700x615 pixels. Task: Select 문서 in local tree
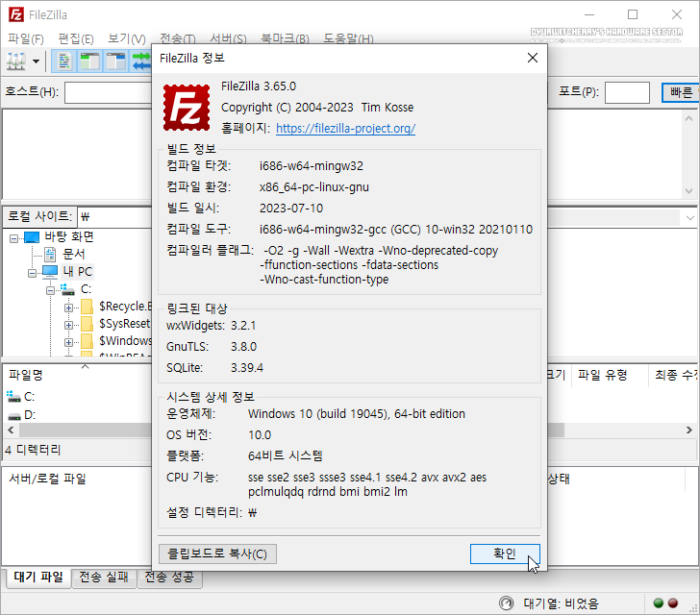click(x=74, y=254)
